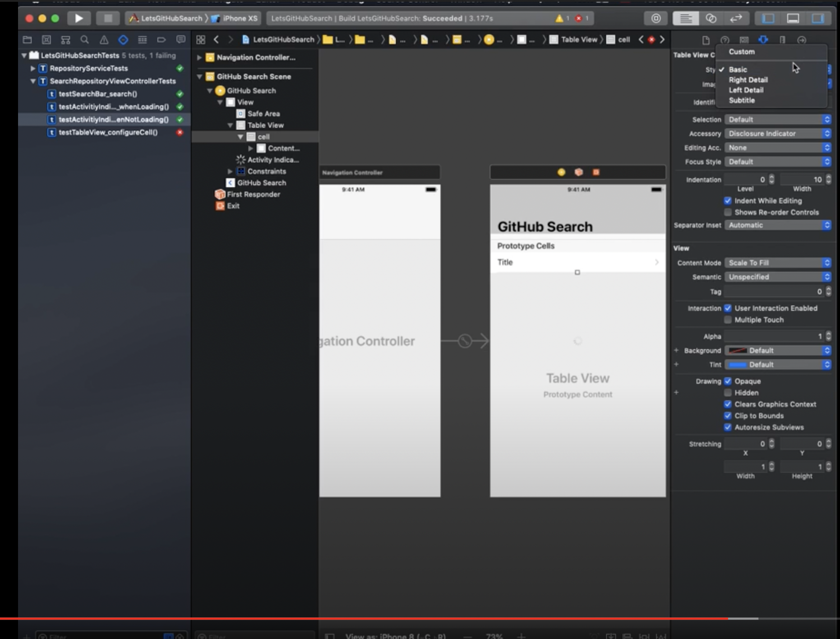The height and width of the screenshot is (639, 840).
Task: Open the Accessory dropdown
Action: click(x=778, y=134)
